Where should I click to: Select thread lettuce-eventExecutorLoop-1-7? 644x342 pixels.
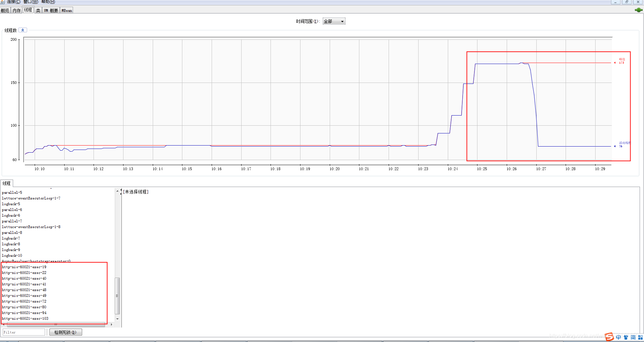click(31, 198)
